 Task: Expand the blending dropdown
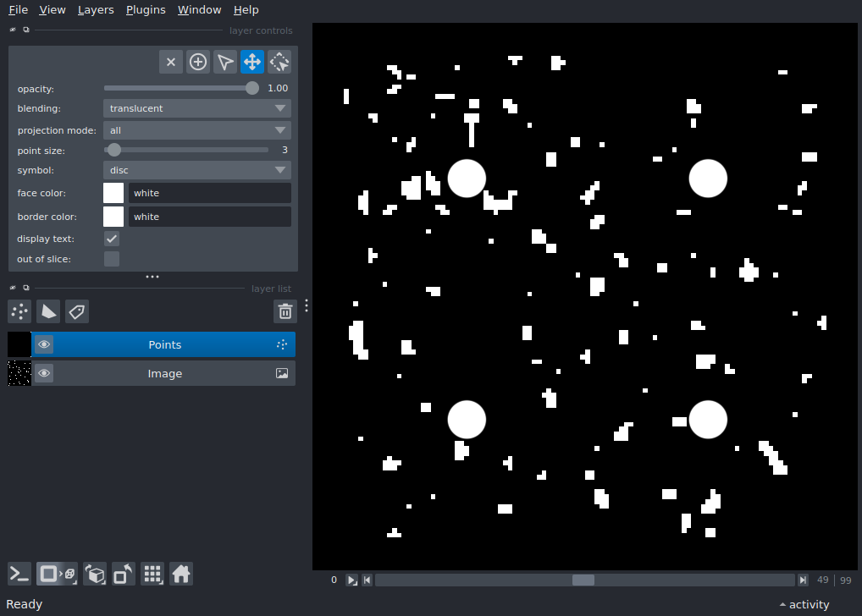(x=196, y=108)
